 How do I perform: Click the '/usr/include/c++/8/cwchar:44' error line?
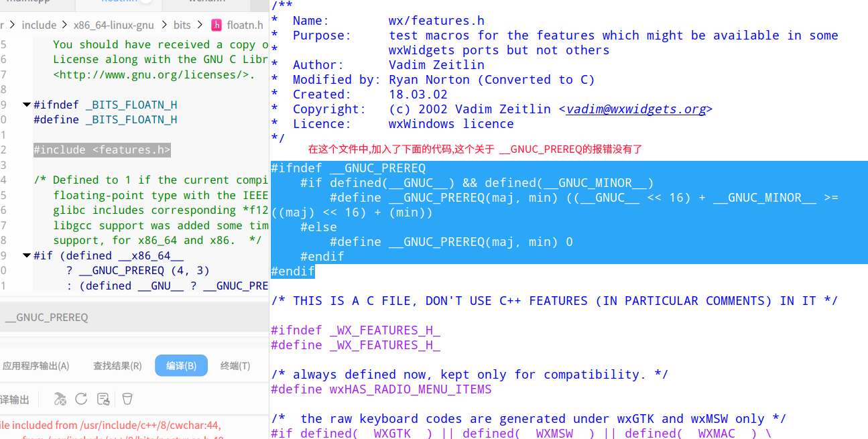click(x=111, y=425)
